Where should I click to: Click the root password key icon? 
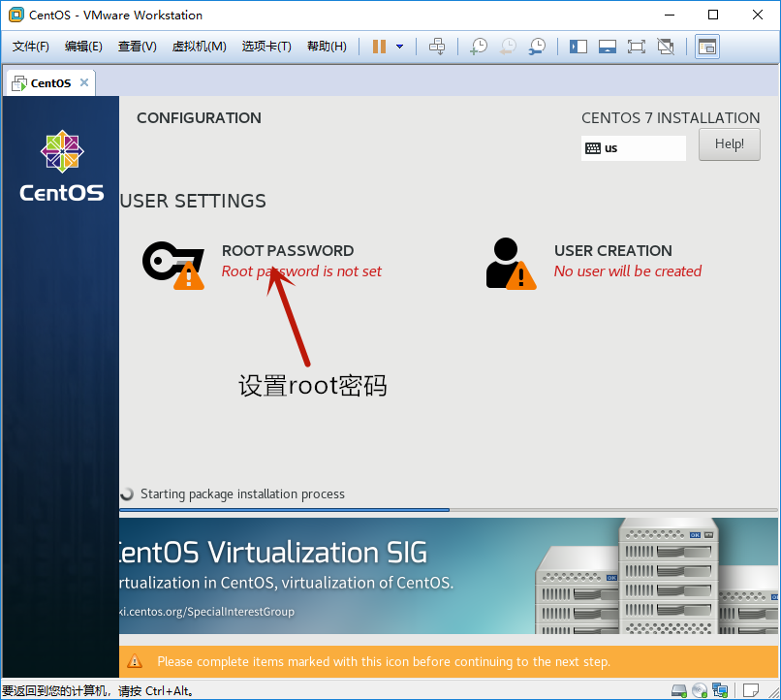pyautogui.click(x=173, y=265)
